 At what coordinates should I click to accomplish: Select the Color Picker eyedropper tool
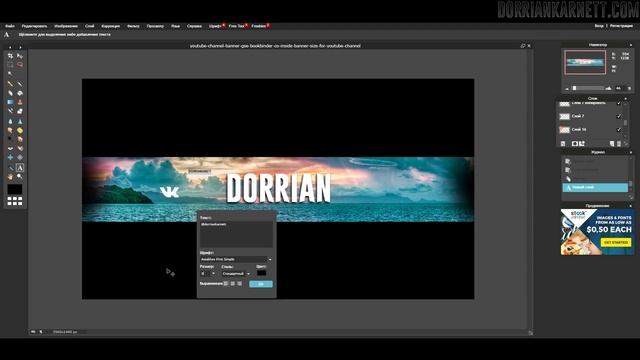pos(10,168)
